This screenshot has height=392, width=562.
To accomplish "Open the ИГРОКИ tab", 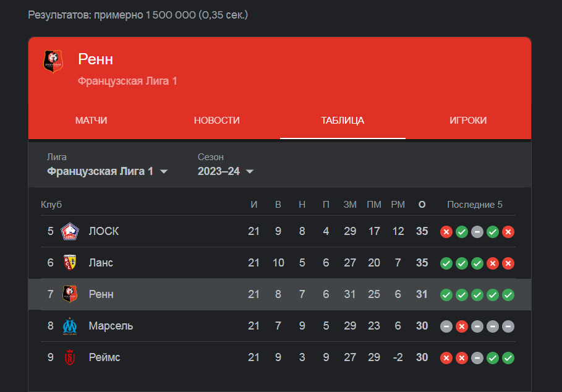I will tap(468, 121).
